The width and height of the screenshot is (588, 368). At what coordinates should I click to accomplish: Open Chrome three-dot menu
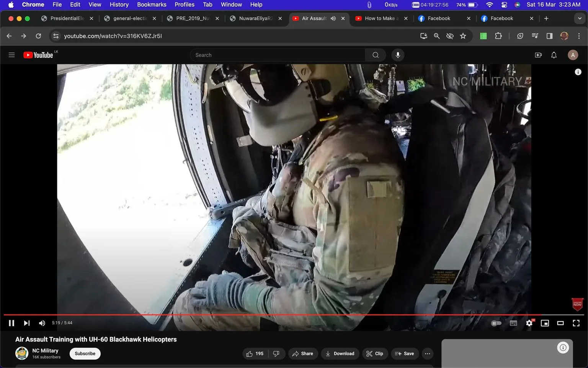tap(579, 36)
